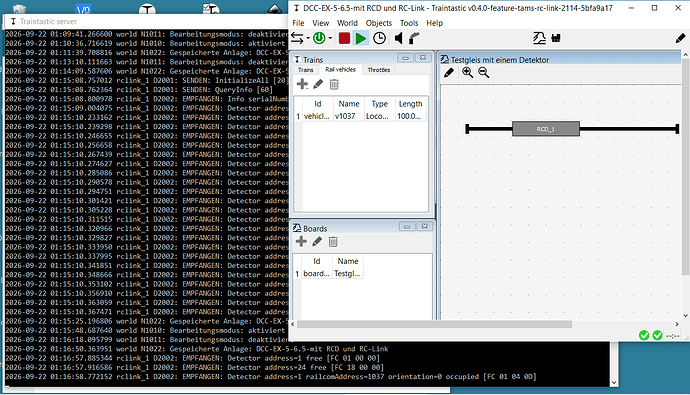Minimize the Trains sub-window

pyautogui.click(x=405, y=58)
